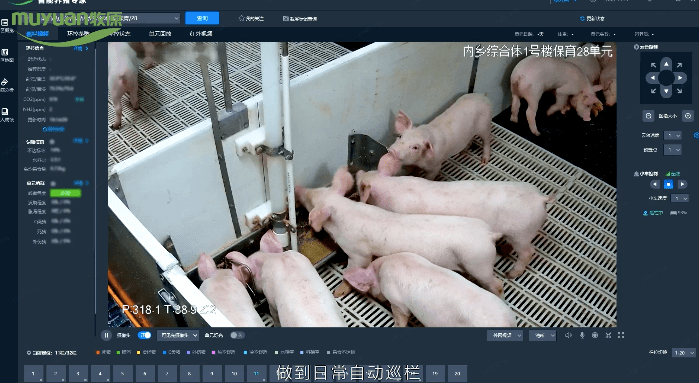
Task: Click the top monitor icon in left sidebar
Action: (x=5, y=23)
